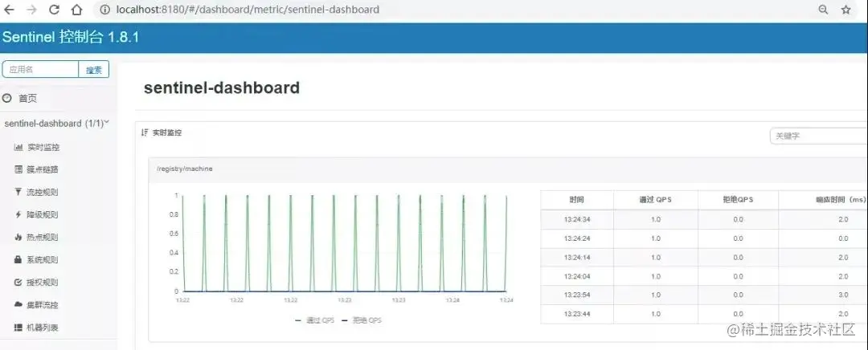The width and height of the screenshot is (868, 350).
Task: Click the magnifier zoom icon in address bar
Action: click(x=823, y=10)
